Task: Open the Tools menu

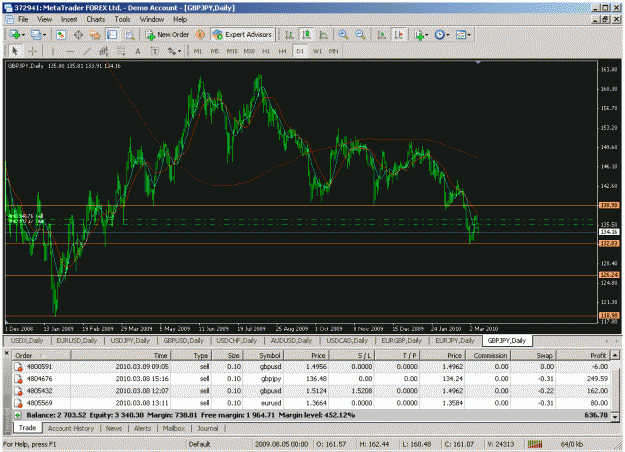Action: click(x=122, y=19)
